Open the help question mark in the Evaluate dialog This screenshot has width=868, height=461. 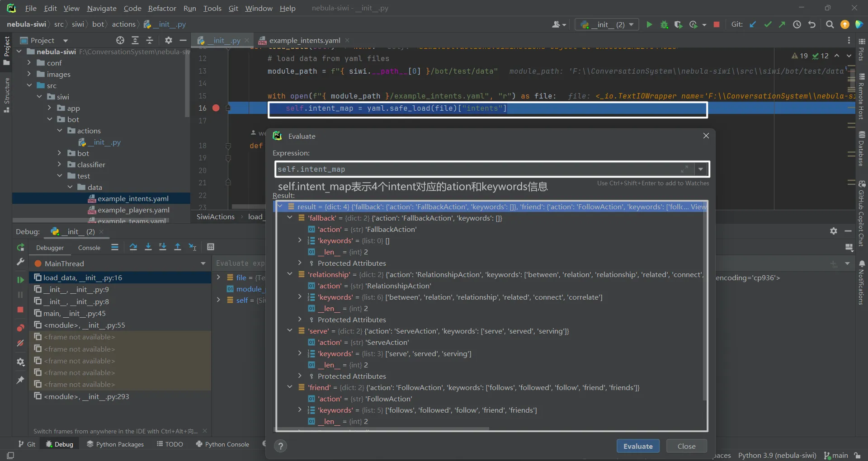coord(281,446)
